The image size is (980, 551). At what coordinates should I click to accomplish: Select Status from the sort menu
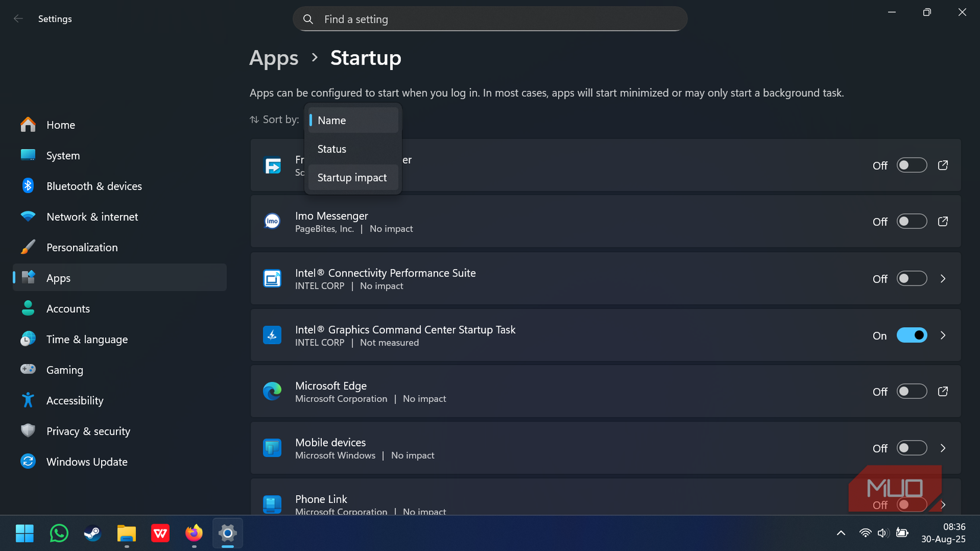331,148
